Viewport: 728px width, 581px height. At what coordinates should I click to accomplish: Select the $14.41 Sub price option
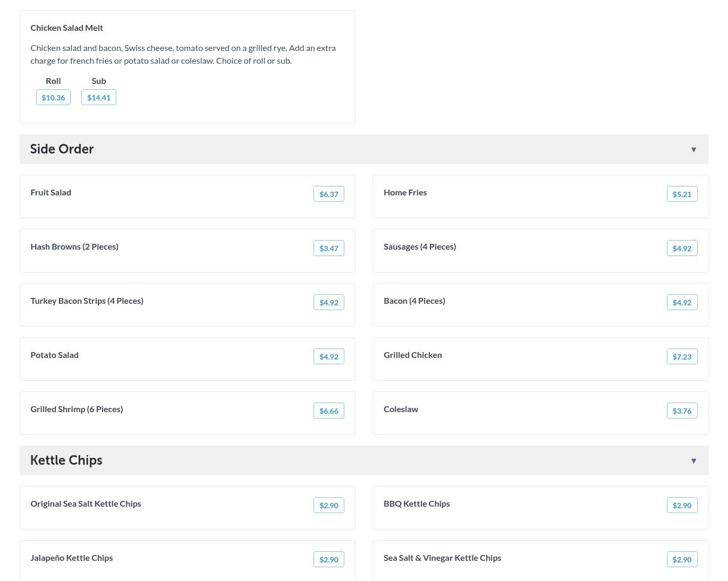[99, 98]
